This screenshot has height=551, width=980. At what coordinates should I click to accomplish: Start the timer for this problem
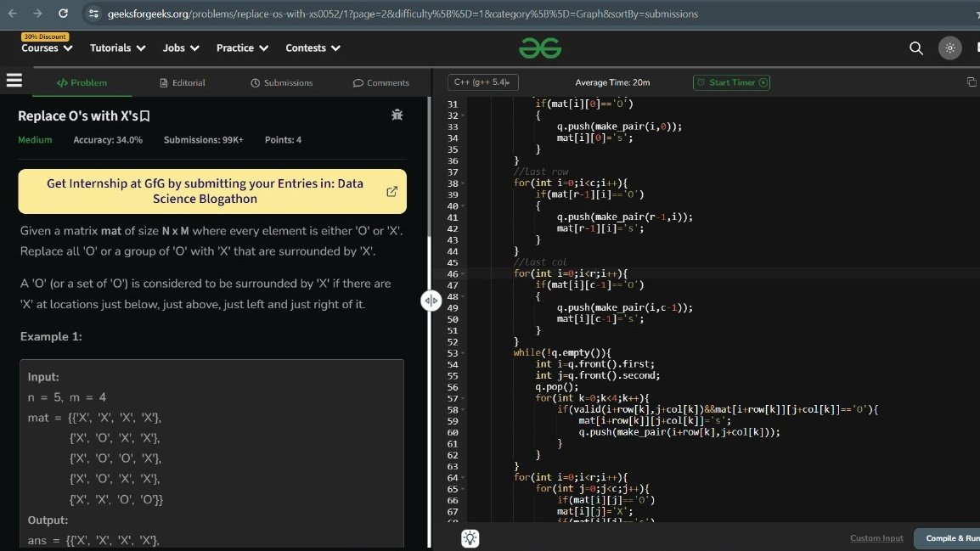(x=731, y=82)
